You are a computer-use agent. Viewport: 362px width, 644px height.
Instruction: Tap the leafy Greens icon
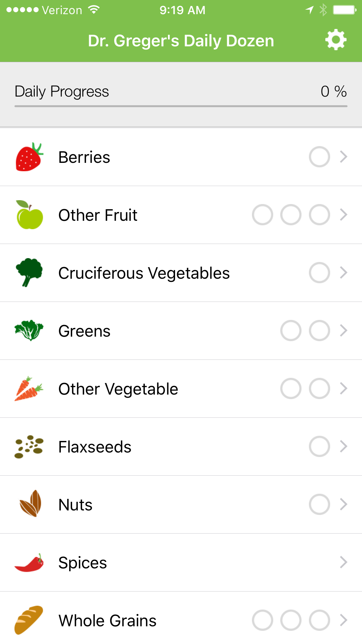point(29,331)
